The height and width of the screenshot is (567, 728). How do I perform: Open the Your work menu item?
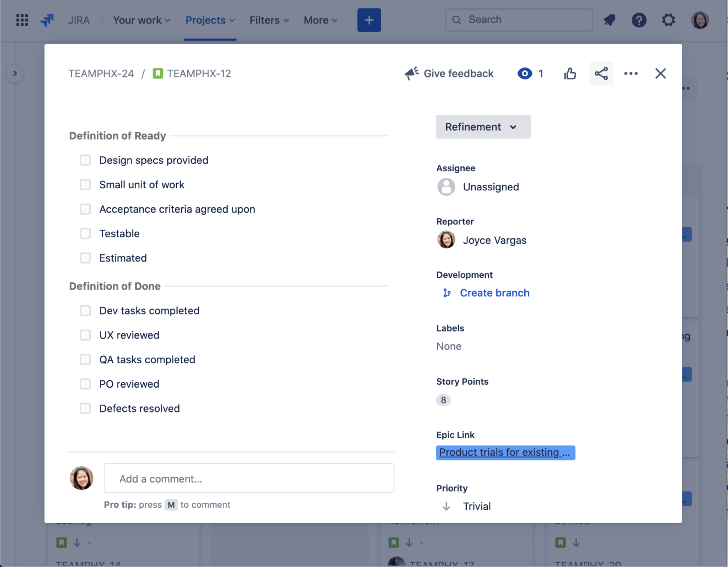pos(141,20)
